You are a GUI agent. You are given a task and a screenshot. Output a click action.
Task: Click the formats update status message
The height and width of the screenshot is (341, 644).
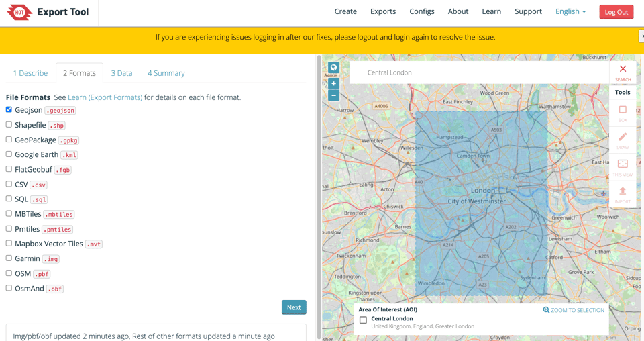[x=144, y=336]
